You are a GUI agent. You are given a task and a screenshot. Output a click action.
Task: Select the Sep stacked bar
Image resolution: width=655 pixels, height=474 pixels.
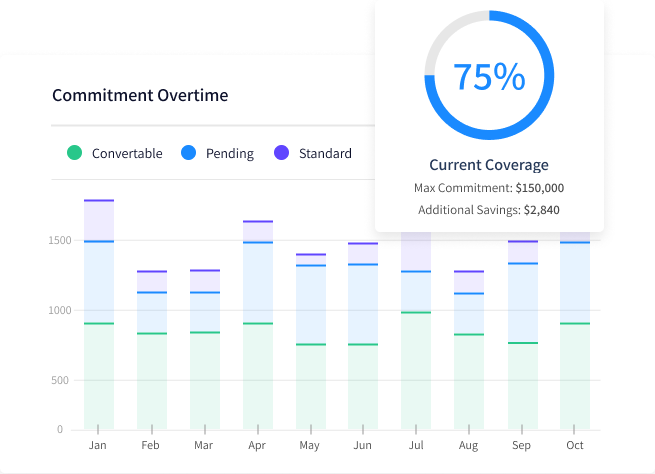pos(523,335)
